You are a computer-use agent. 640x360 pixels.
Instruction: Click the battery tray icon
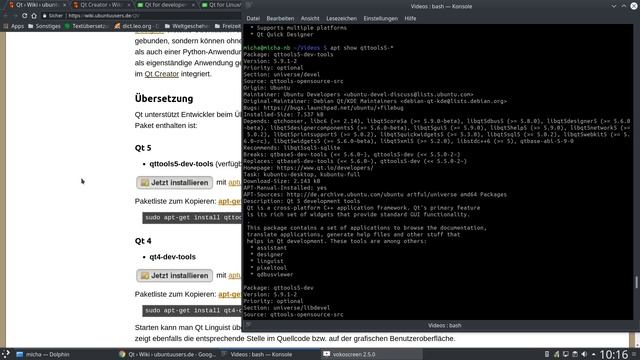point(547,354)
